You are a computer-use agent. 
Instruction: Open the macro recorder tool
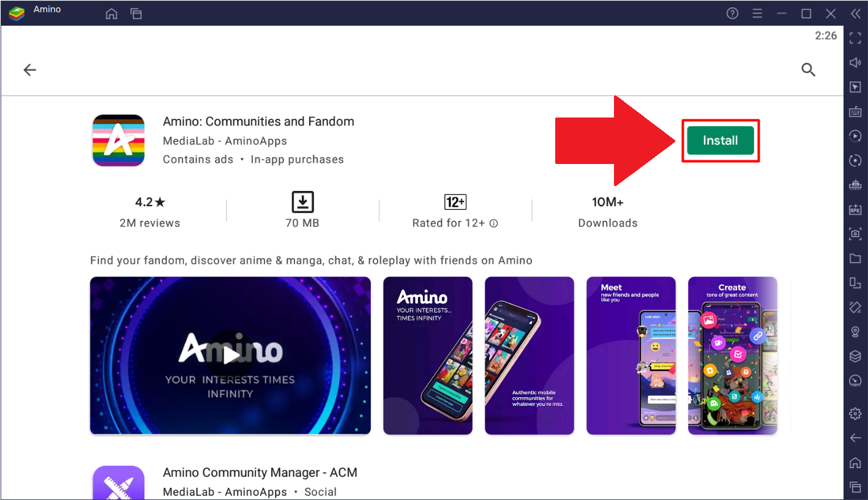tap(855, 136)
